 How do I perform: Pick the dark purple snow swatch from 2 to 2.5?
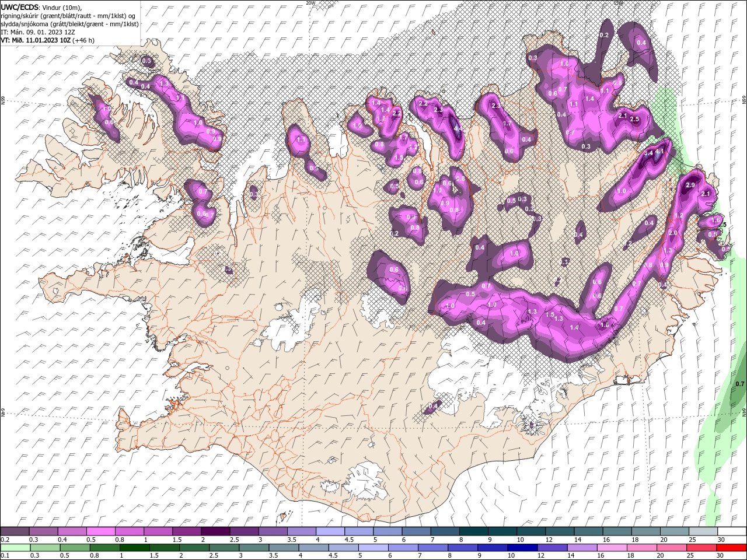(215, 531)
